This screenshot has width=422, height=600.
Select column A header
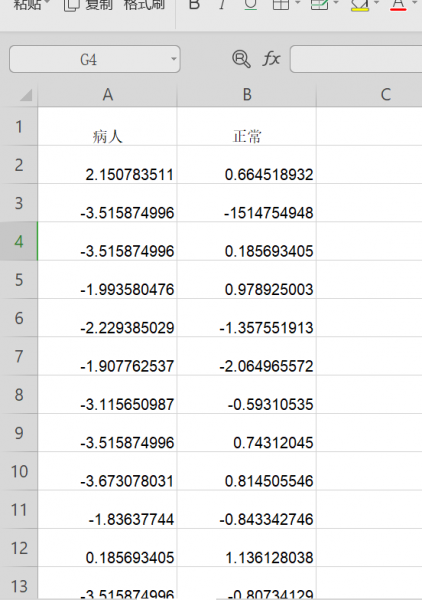pos(108,94)
